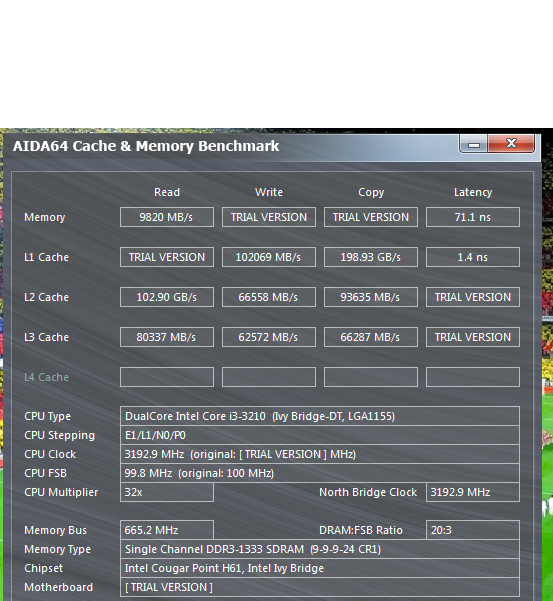
Task: Click the CPU FSB label
Action: point(45,473)
